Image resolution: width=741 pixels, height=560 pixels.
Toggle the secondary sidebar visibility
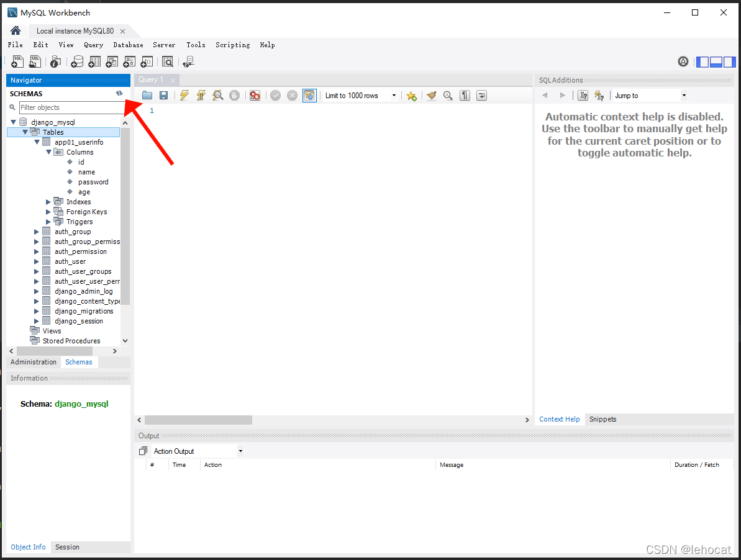click(x=729, y=62)
